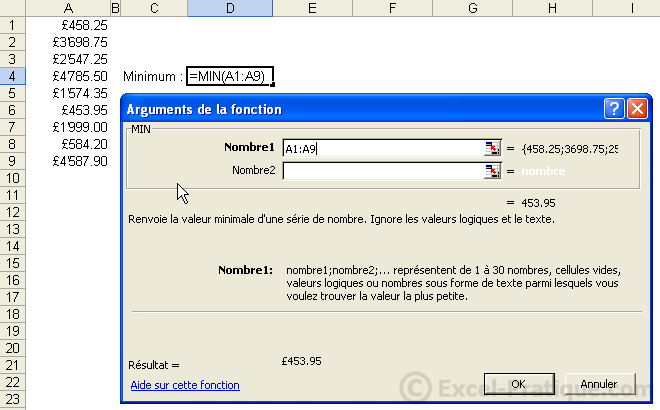The height and width of the screenshot is (410, 660).
Task: Select cell with £4'785.50
Action: tap(68, 76)
